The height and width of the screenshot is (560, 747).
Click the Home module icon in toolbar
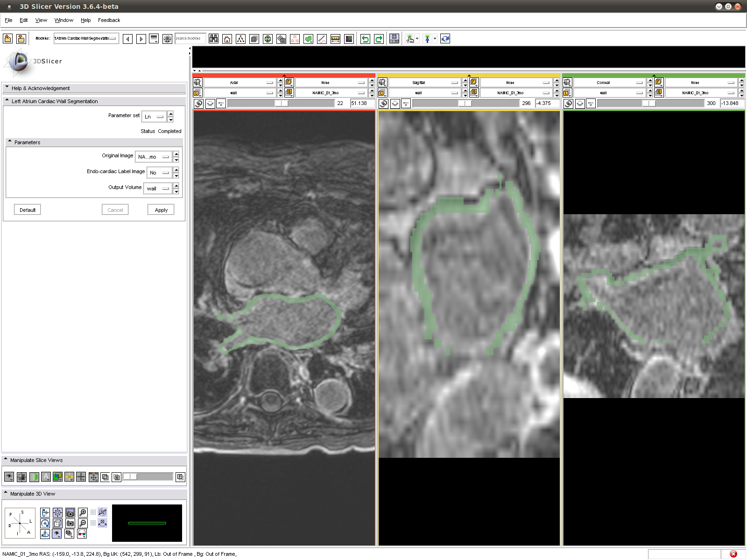[x=227, y=39]
